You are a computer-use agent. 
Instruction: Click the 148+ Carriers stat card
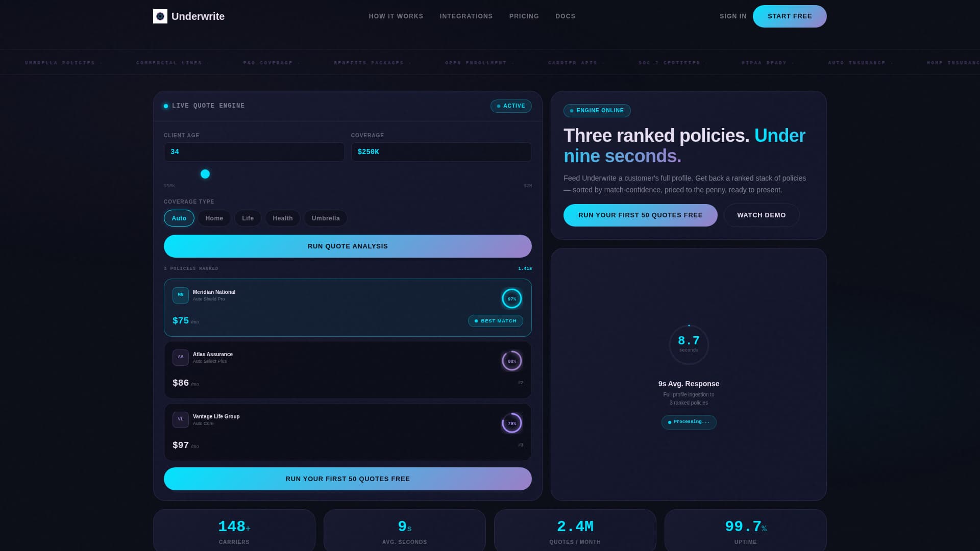234,530
